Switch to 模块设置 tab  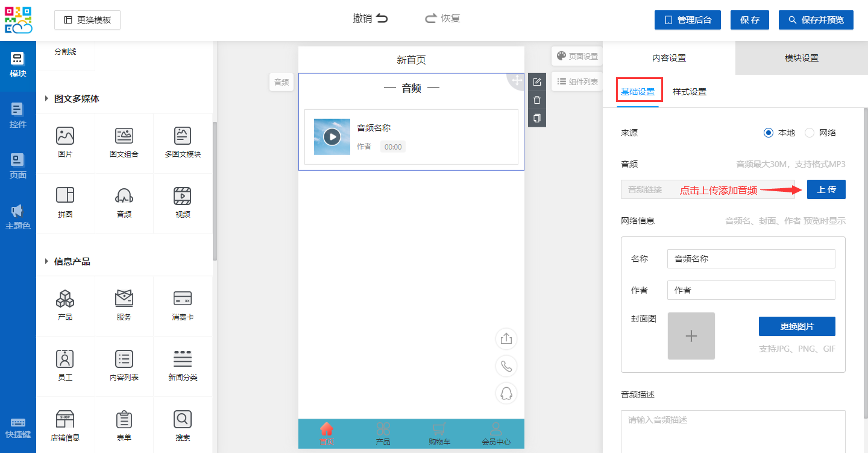[x=801, y=58]
